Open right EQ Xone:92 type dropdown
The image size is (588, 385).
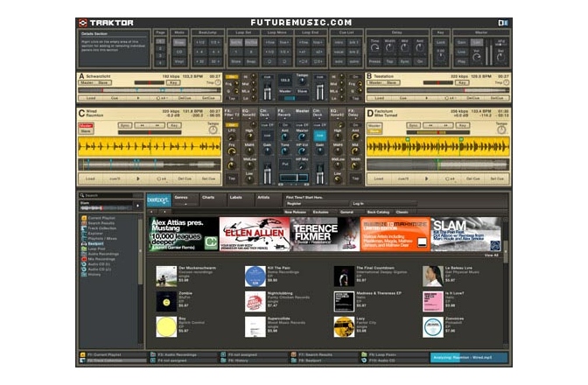[337, 113]
